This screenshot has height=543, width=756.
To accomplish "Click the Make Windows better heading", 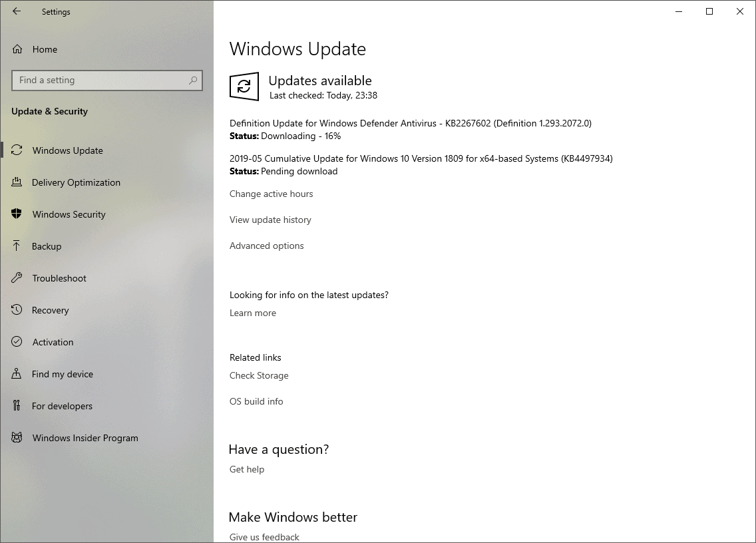I will (293, 518).
